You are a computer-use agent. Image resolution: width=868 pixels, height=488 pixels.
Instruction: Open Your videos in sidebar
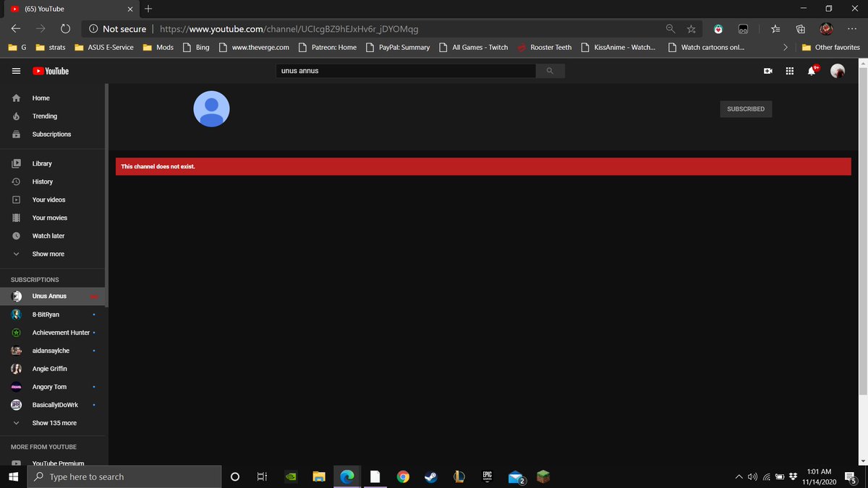pyautogui.click(x=53, y=200)
